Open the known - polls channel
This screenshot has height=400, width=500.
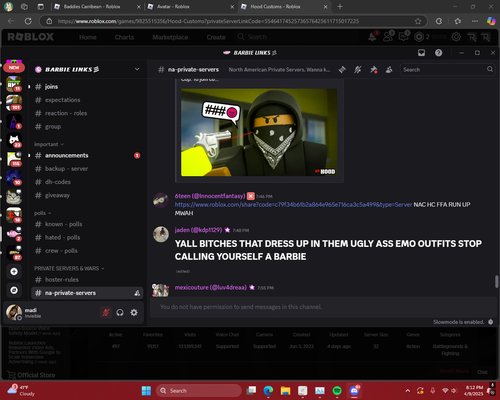tap(87, 224)
